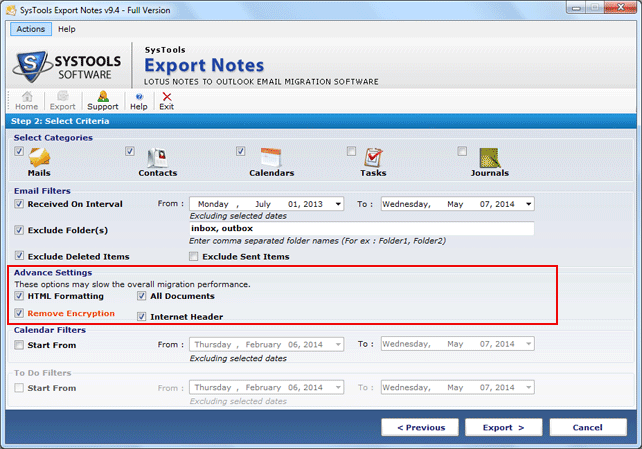Viewport: 642px width, 449px height.
Task: Click the Export > button
Action: tap(504, 427)
